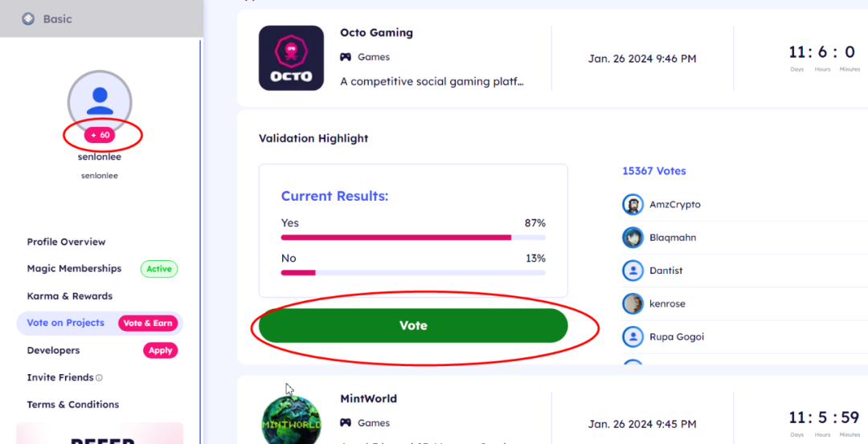Click the Octo Gaming gamepad category icon

[346, 57]
